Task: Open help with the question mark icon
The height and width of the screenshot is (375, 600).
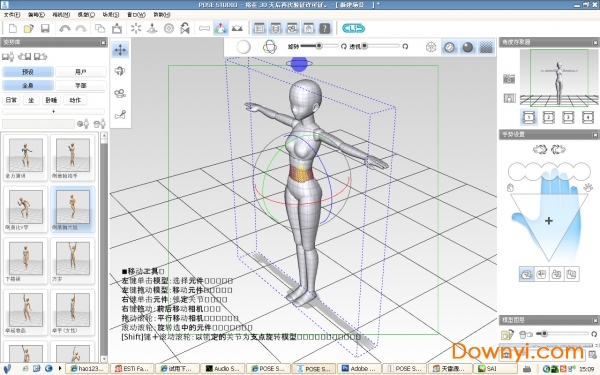Action: pyautogui.click(x=325, y=28)
